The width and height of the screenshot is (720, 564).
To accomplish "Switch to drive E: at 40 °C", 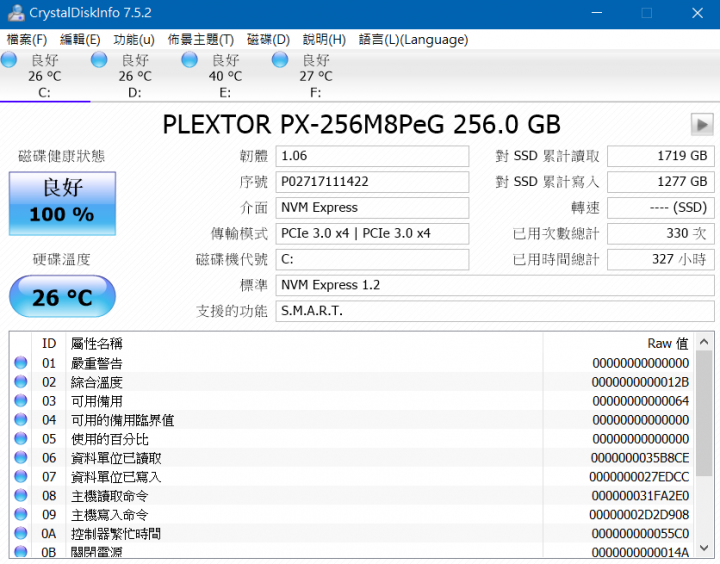I will (225, 76).
